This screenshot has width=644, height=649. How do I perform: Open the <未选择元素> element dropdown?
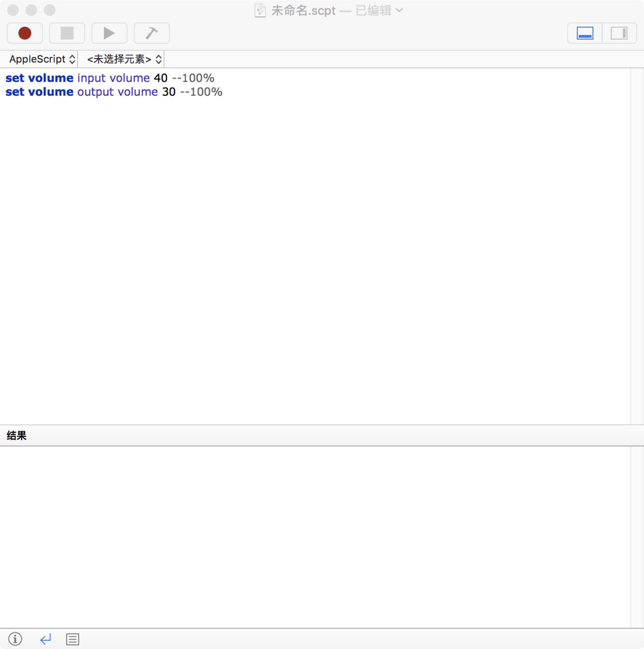point(125,59)
